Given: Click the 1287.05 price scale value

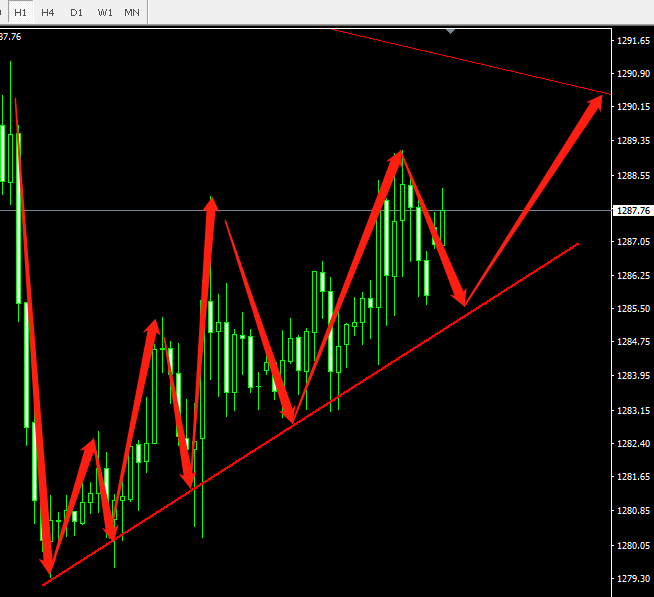Looking at the screenshot, I should [x=633, y=242].
